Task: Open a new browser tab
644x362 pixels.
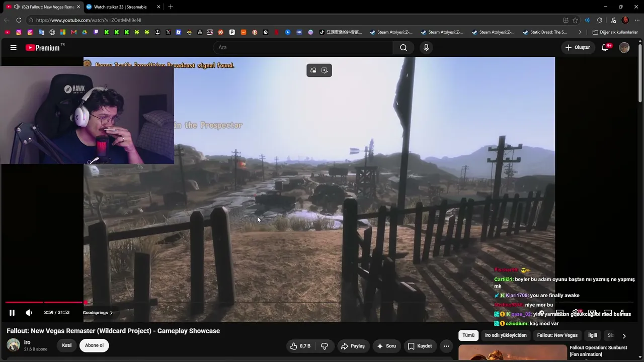Action: [171, 7]
